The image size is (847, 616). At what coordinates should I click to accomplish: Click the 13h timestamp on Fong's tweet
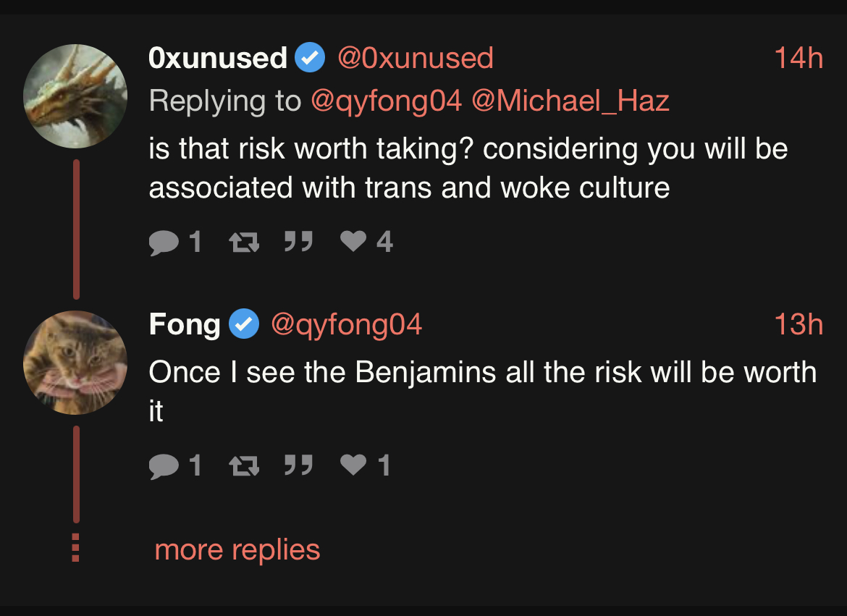pyautogui.click(x=798, y=324)
